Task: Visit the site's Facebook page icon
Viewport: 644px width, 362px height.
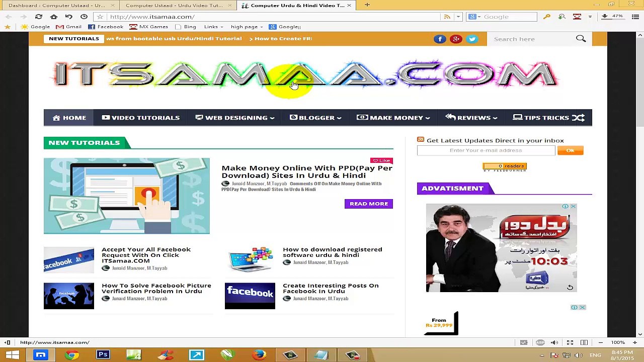Action: (x=440, y=39)
